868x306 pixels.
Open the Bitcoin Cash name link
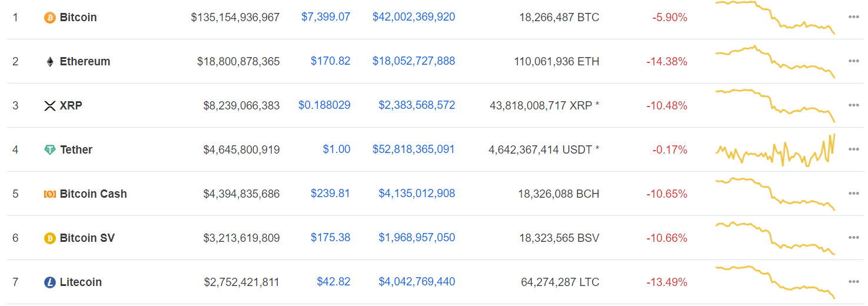94,194
